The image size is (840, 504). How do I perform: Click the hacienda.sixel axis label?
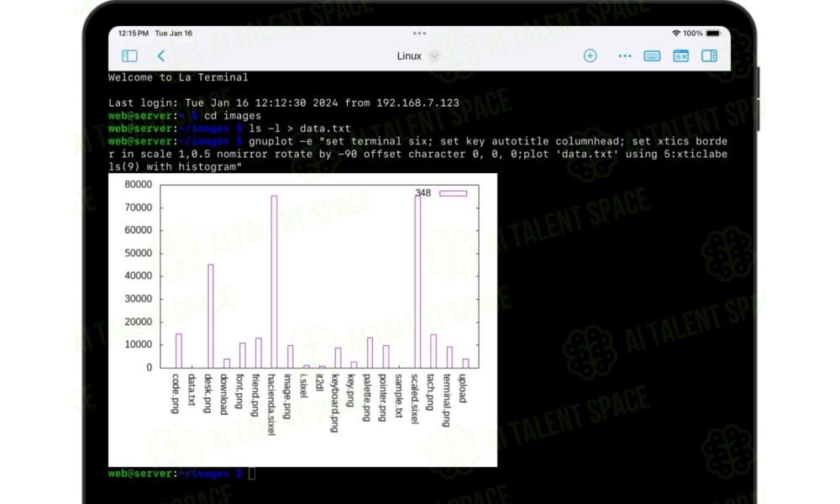click(x=271, y=404)
